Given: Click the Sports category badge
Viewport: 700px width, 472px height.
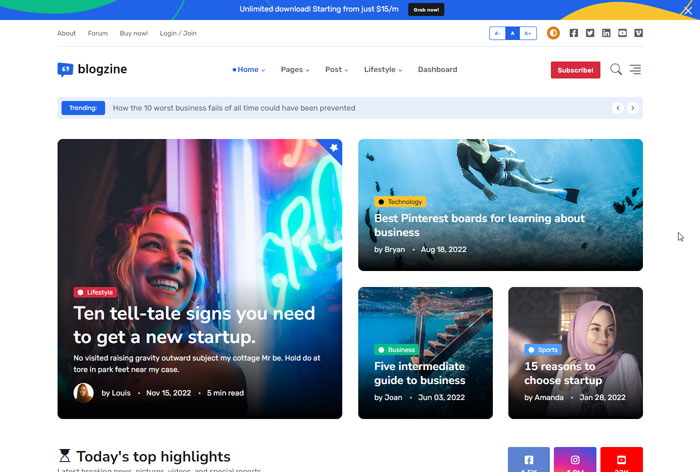Looking at the screenshot, I should [x=543, y=350].
